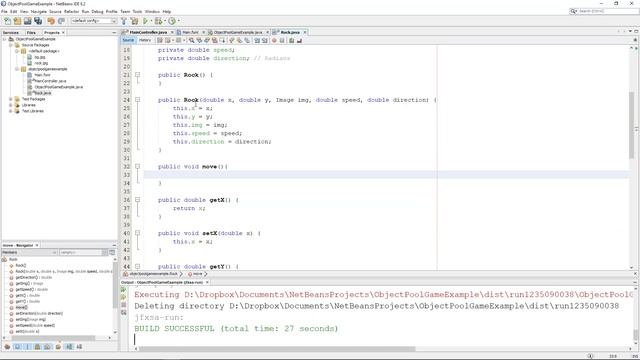Click the Navigator horizontal scrollbar
This screenshot has width=640, height=360.
53,338
